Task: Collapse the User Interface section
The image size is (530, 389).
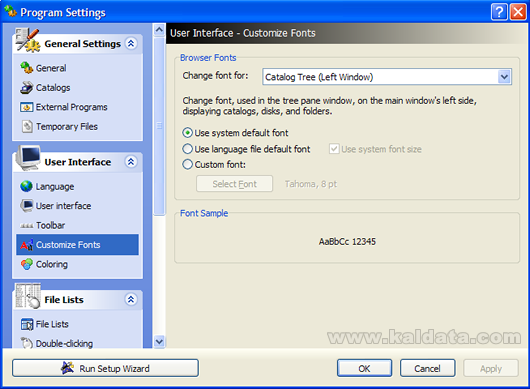Action: click(x=131, y=162)
